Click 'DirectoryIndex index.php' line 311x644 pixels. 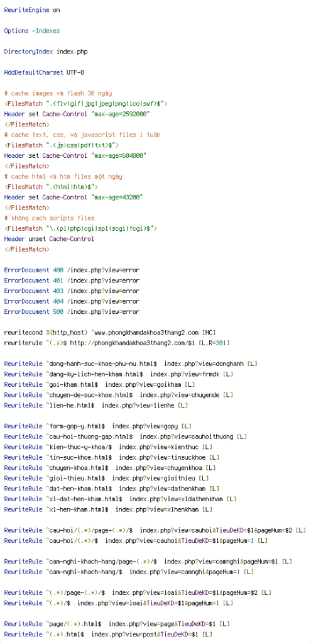(x=45, y=52)
